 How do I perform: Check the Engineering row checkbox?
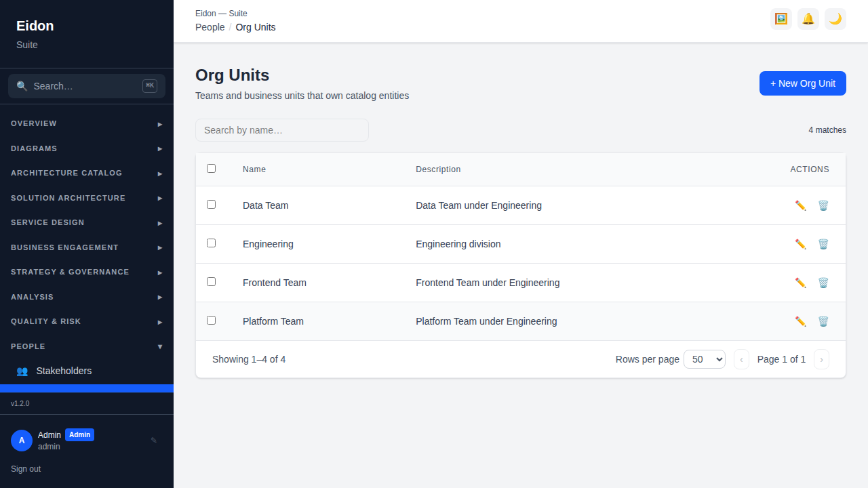[211, 243]
